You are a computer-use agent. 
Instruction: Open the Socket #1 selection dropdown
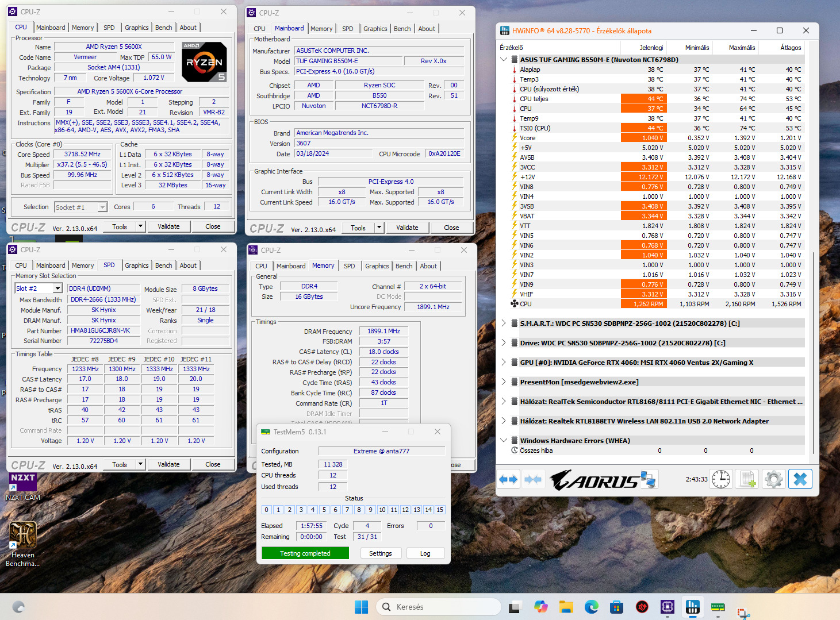102,207
